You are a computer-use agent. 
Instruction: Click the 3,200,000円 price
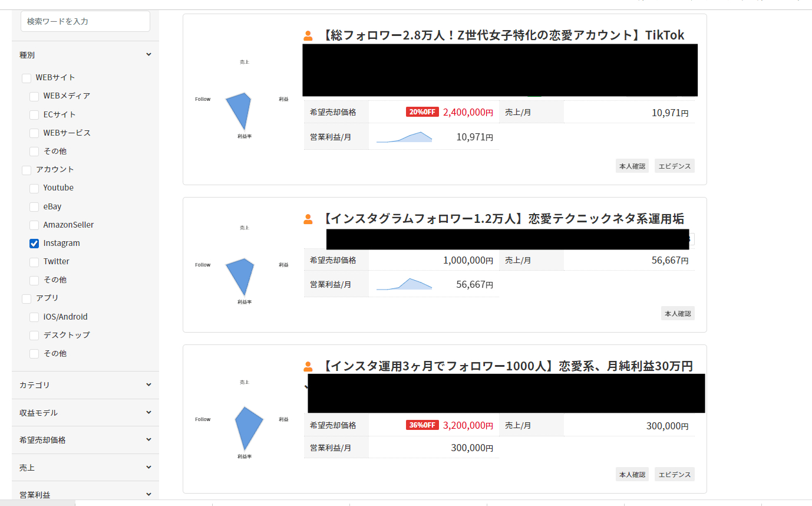[x=468, y=425]
